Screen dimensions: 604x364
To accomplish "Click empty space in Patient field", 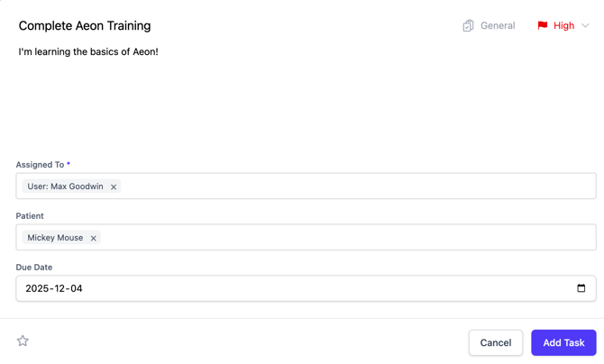I will pyautogui.click(x=361, y=238).
